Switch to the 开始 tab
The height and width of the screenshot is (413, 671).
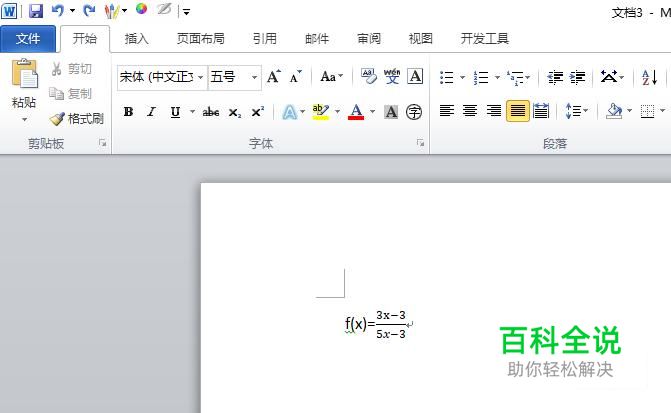[x=85, y=39]
